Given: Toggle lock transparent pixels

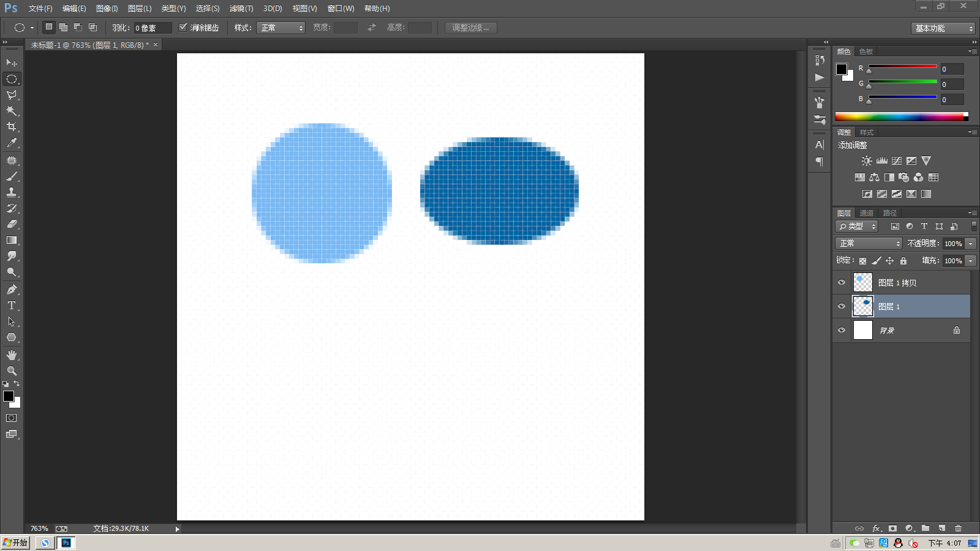Looking at the screenshot, I should coord(863,261).
